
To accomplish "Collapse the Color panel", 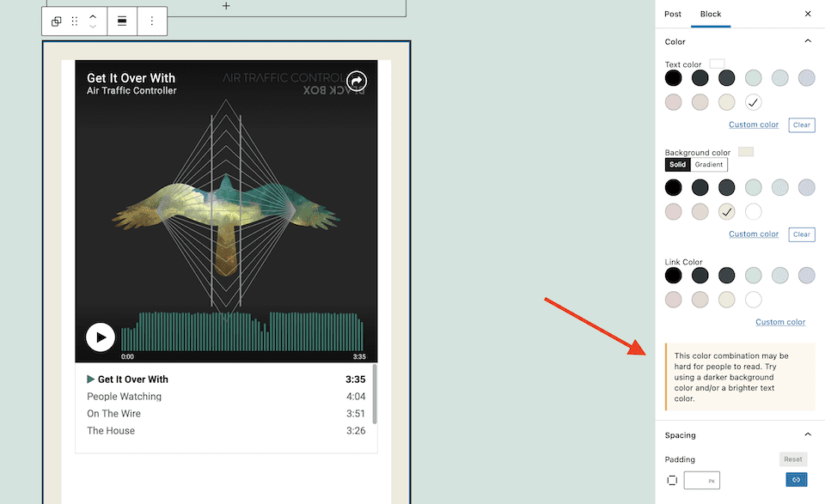I will [x=808, y=41].
